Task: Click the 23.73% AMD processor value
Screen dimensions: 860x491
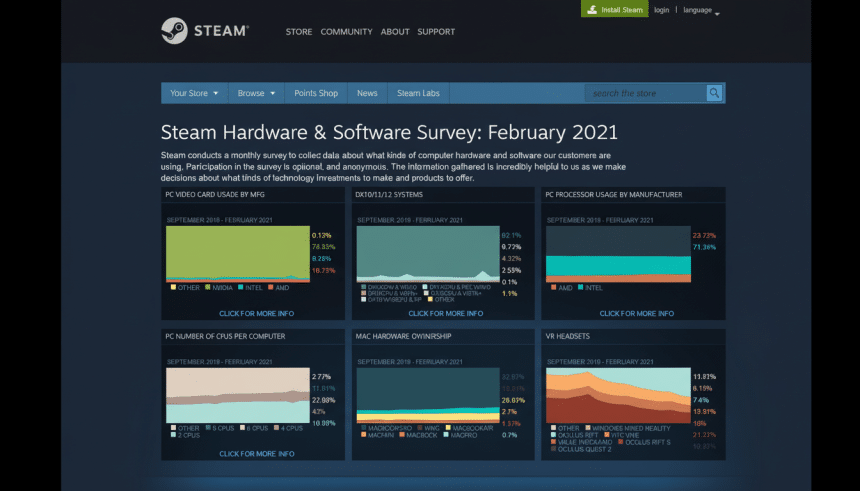Action: click(x=704, y=235)
